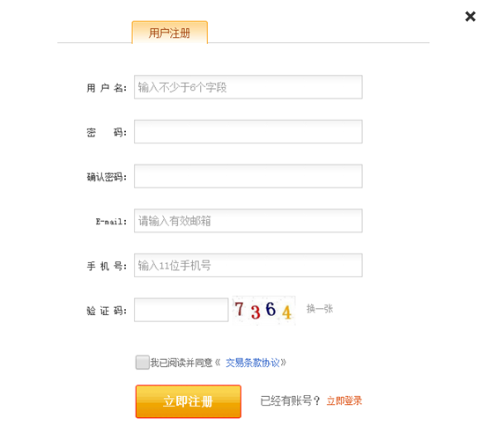Click the 确认密码 field label

pos(107,177)
